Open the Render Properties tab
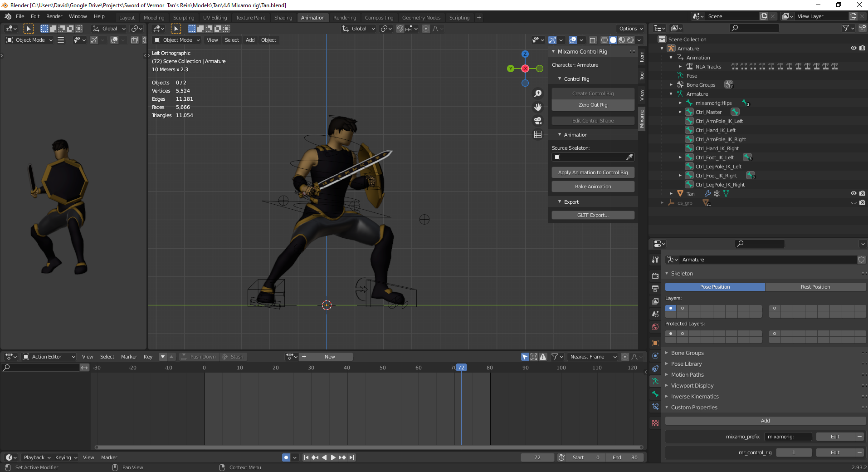The image size is (868, 472). point(655,275)
